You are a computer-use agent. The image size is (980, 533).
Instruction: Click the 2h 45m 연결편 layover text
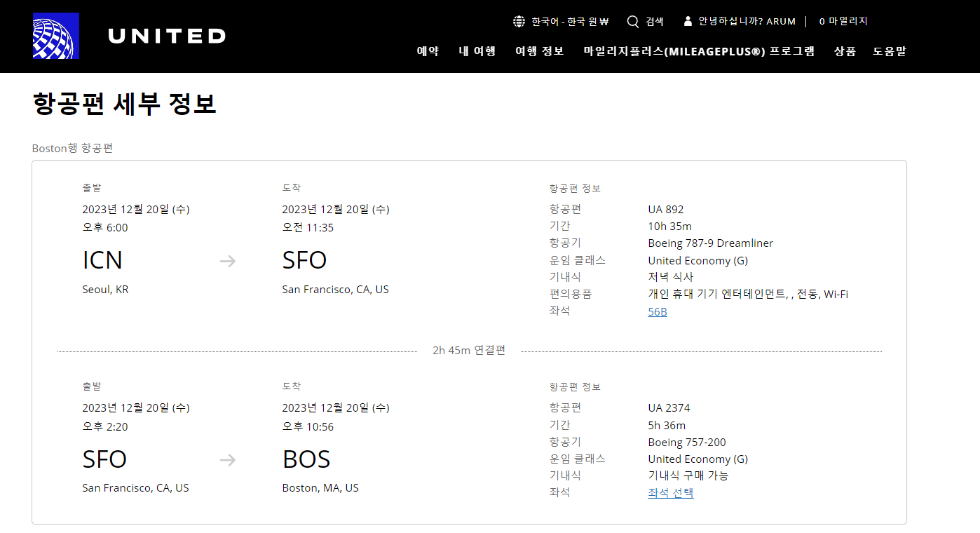pos(469,351)
